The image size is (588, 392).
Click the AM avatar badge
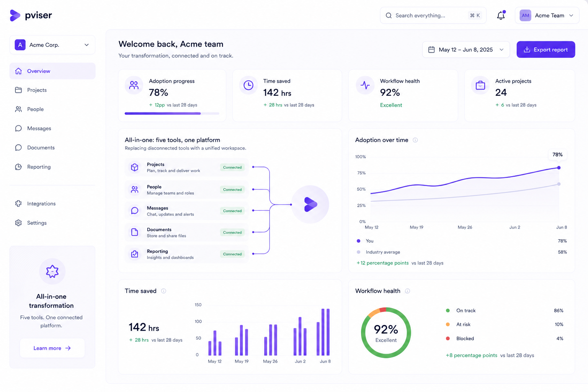[x=525, y=15]
